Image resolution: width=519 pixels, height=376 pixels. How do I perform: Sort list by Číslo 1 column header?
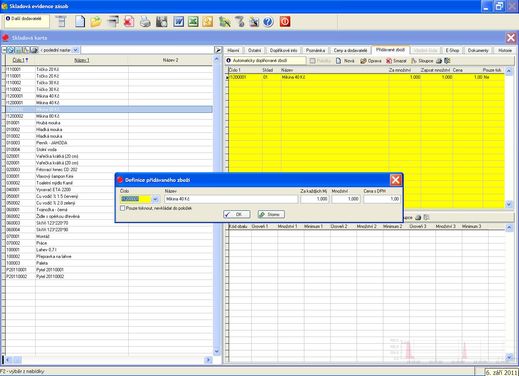pos(20,60)
